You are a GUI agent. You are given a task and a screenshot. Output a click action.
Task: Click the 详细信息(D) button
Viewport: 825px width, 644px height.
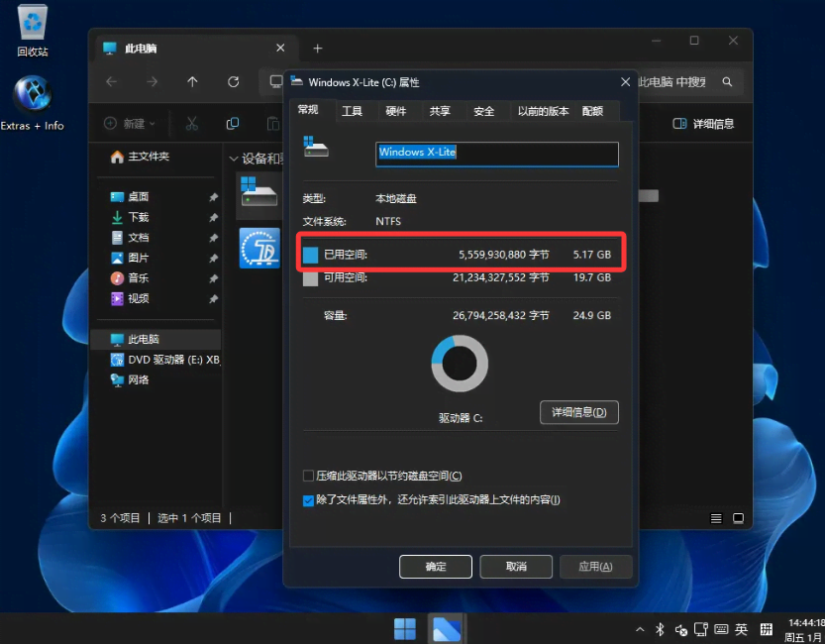pos(578,412)
